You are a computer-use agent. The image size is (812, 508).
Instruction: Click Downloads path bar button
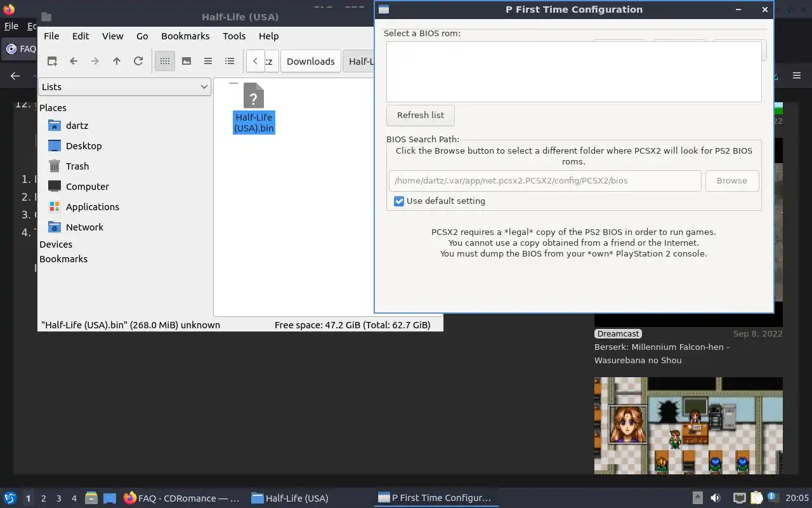pos(311,62)
